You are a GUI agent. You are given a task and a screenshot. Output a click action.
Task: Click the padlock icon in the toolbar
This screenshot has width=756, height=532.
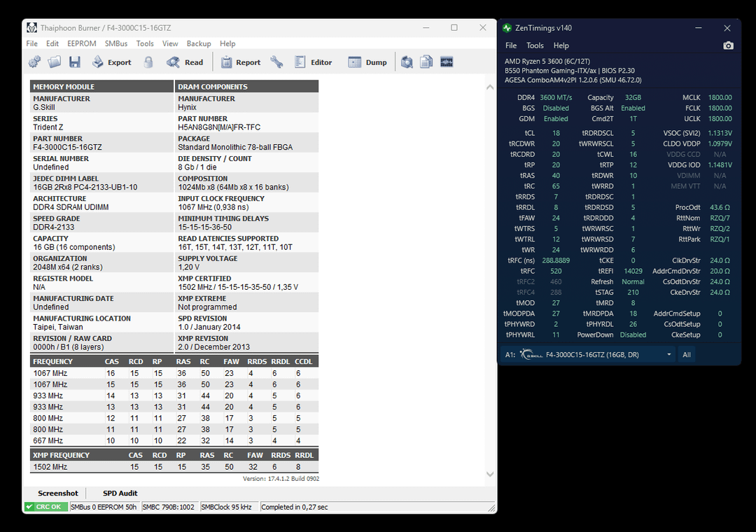148,62
